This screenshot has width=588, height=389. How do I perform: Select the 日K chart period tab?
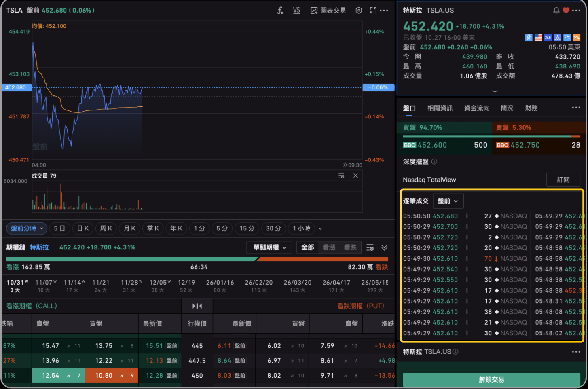tap(83, 228)
